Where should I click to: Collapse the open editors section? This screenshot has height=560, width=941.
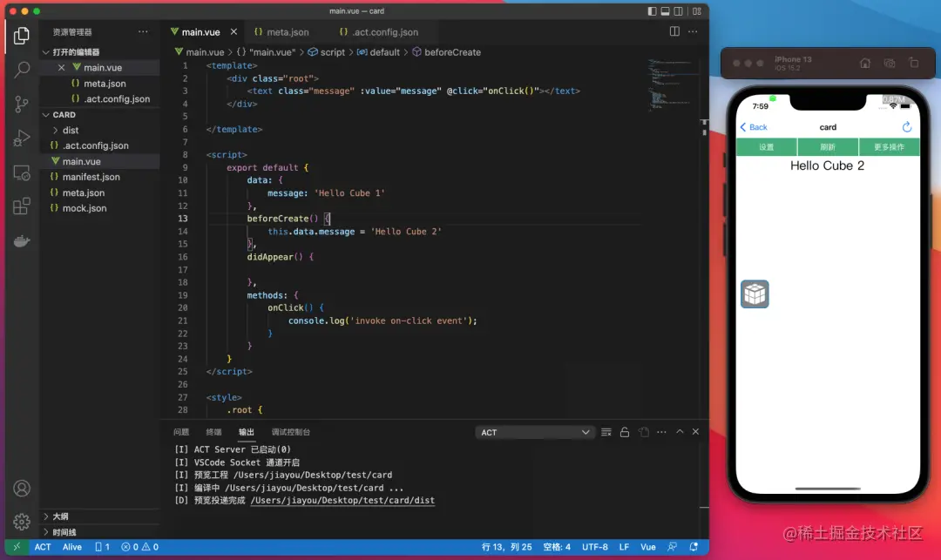pos(46,52)
